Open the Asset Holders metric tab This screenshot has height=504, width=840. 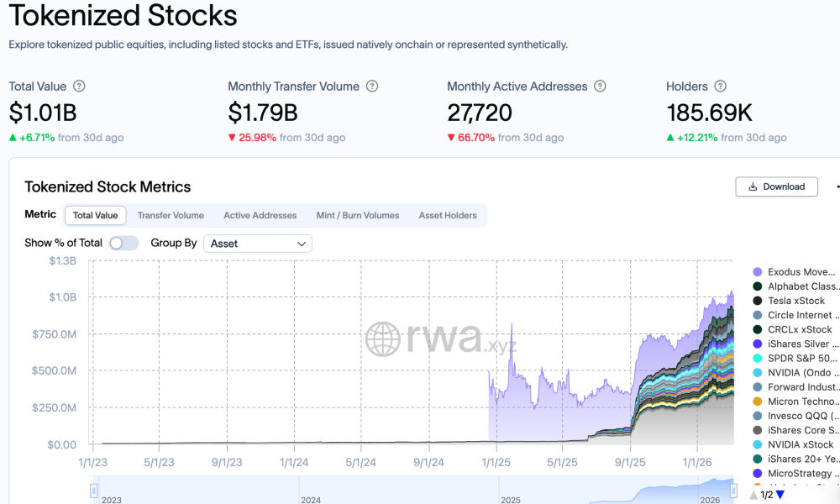tap(447, 216)
